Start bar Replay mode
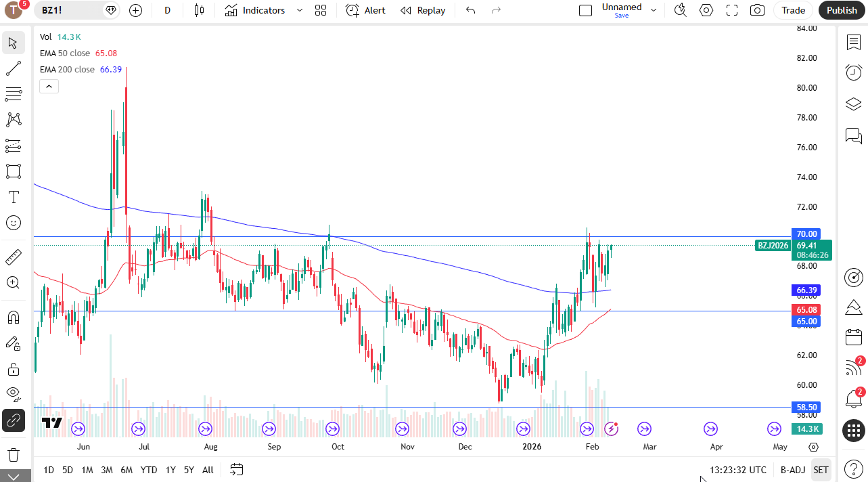Image resolution: width=868 pixels, height=482 pixels. (x=423, y=10)
